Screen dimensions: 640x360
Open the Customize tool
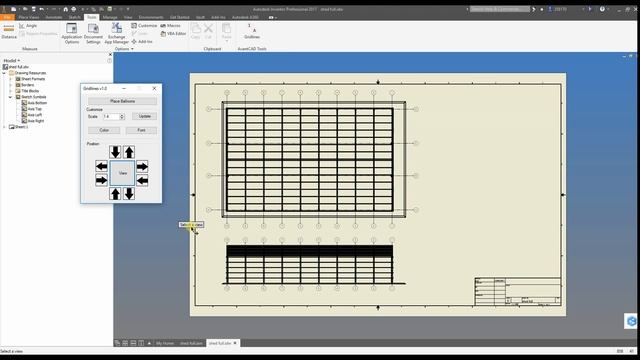coord(144,25)
